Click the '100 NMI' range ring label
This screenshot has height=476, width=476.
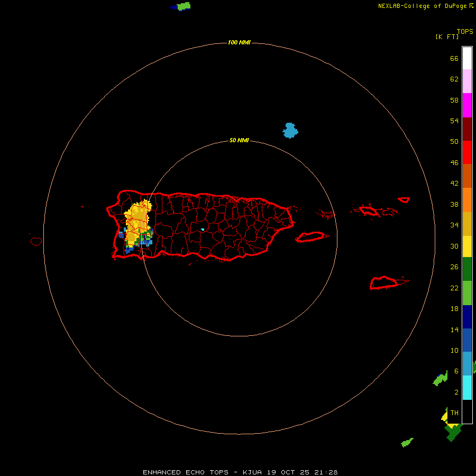[x=239, y=42]
